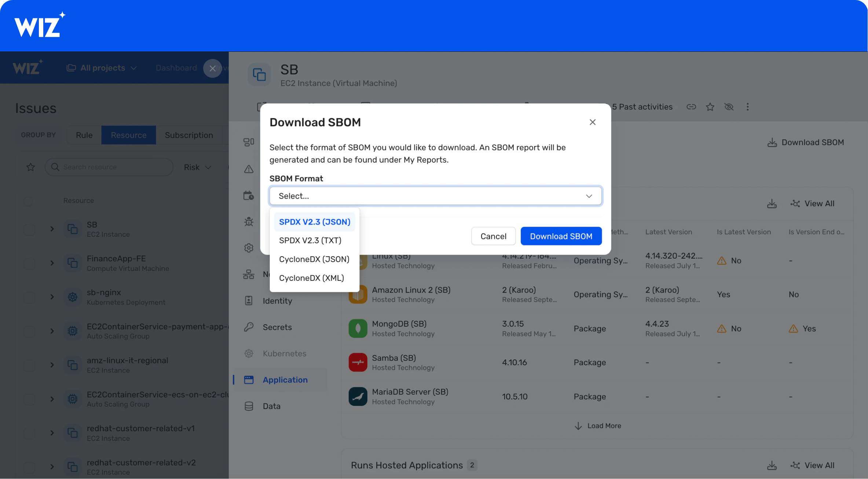Select SPDX V2.3 (TXT) option
Screen dimensions: 868x479
pos(310,240)
